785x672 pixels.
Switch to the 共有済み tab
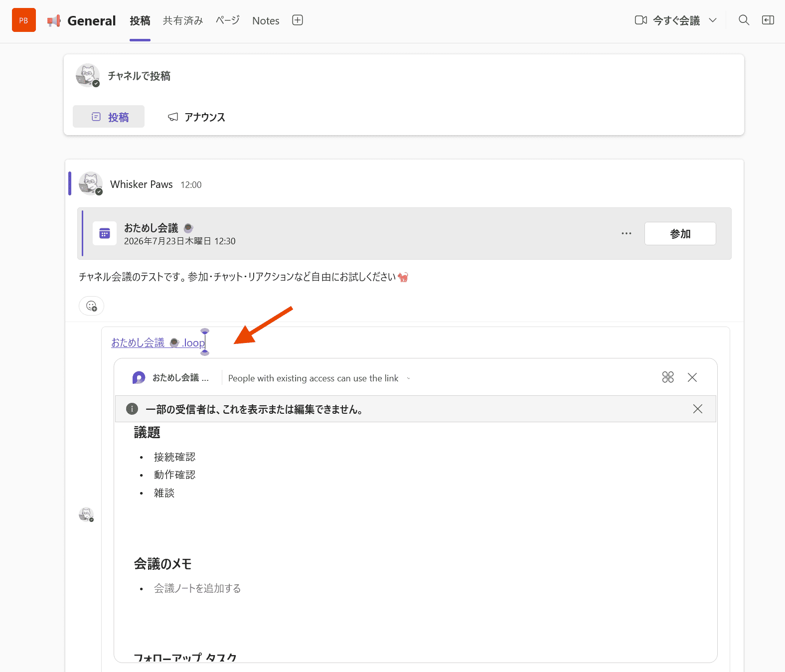[183, 20]
